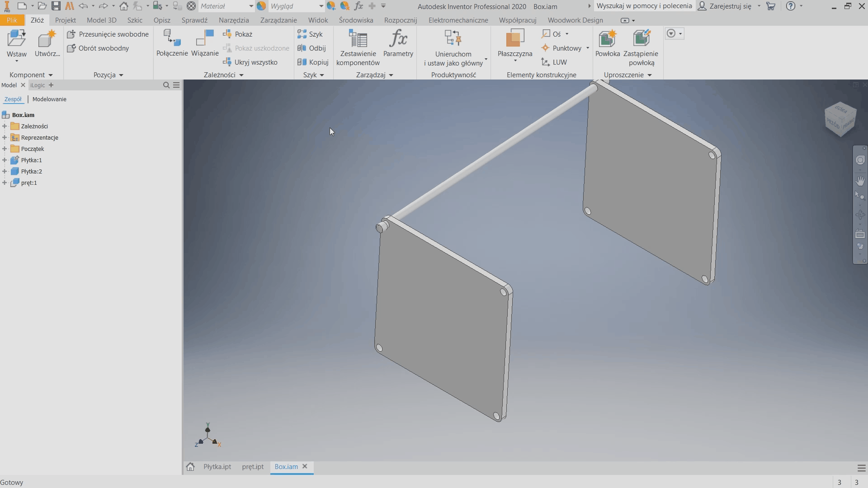Switch to Modelowanie browser view
Viewport: 868px width, 488px height.
click(49, 99)
